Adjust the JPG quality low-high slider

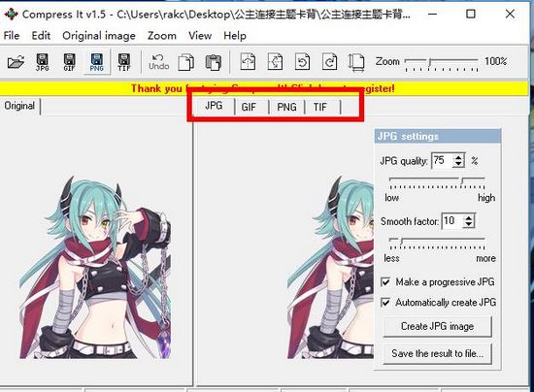pos(437,182)
